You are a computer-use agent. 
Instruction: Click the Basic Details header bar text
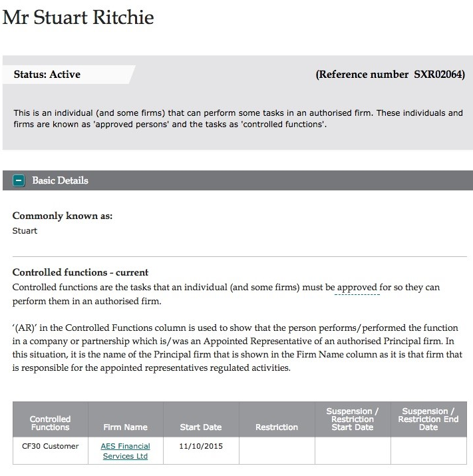(60, 180)
